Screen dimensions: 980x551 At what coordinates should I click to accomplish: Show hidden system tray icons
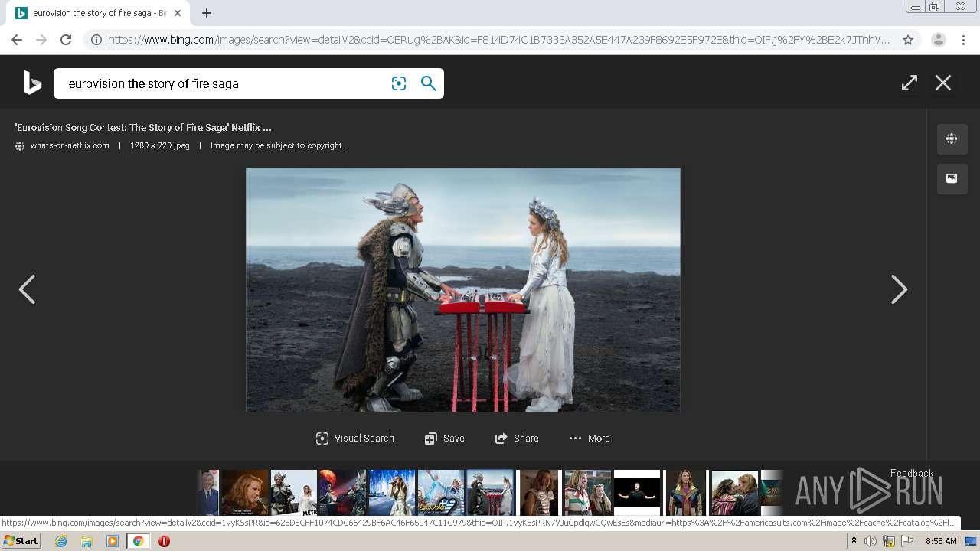click(854, 541)
